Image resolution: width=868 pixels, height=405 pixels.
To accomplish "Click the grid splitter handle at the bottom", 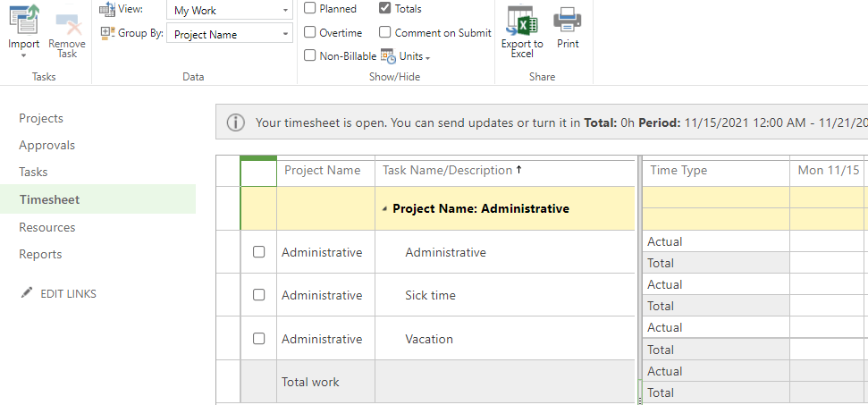I will 639,400.
